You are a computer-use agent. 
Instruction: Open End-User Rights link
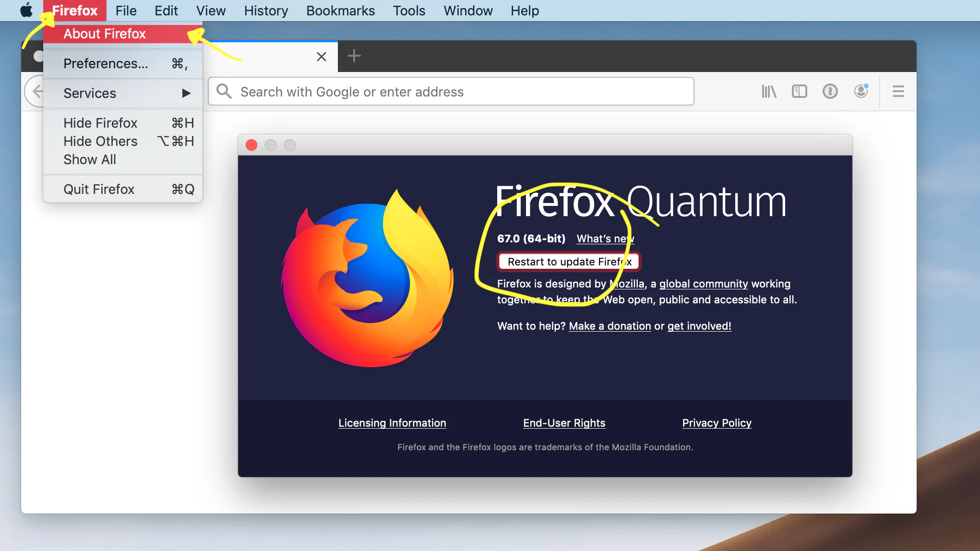564,423
